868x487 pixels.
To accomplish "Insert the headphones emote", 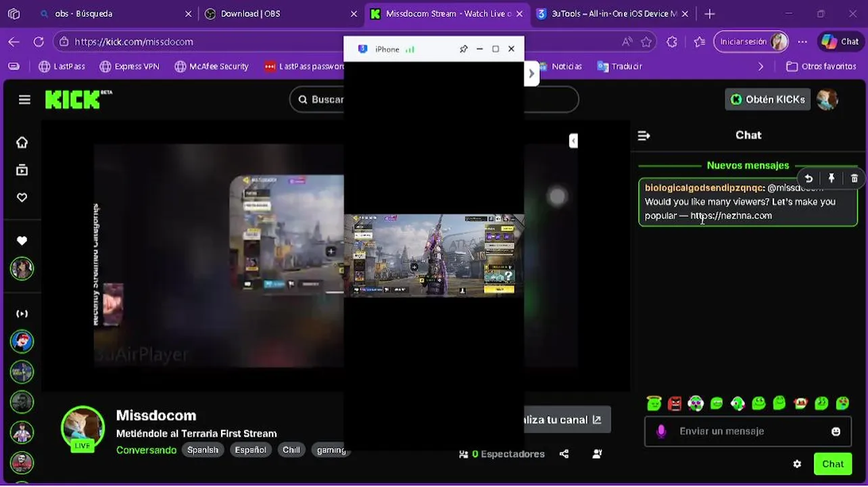I will tap(696, 403).
